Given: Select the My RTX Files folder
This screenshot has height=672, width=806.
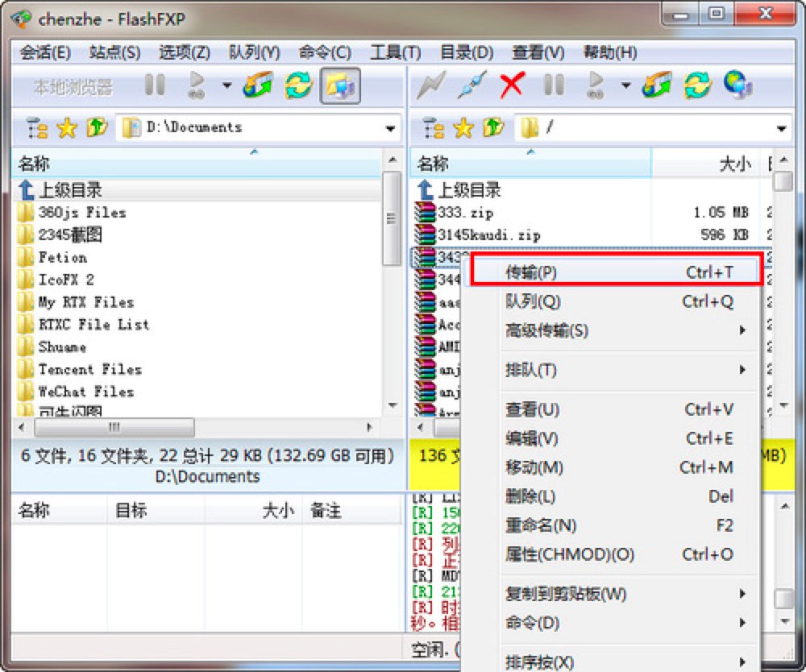Looking at the screenshot, I should coord(76,301).
